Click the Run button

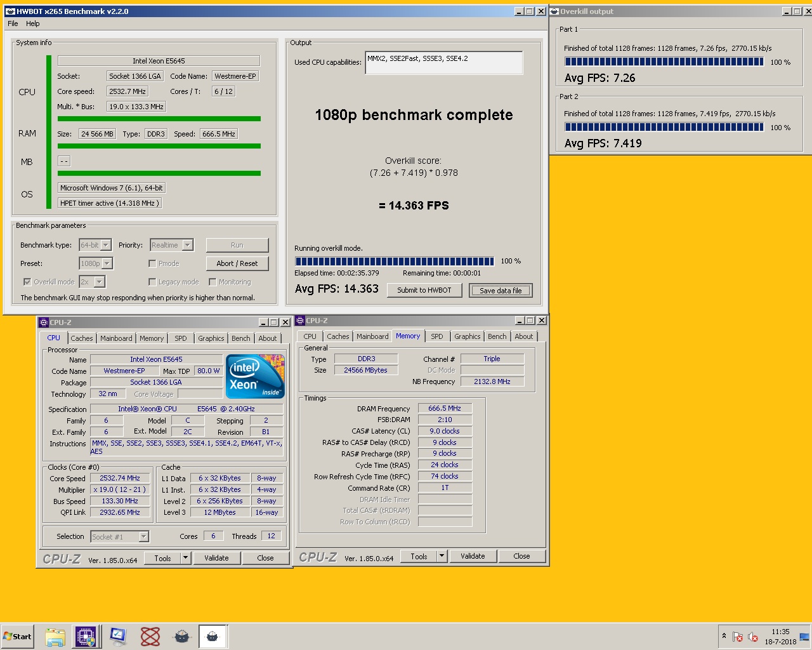(237, 245)
